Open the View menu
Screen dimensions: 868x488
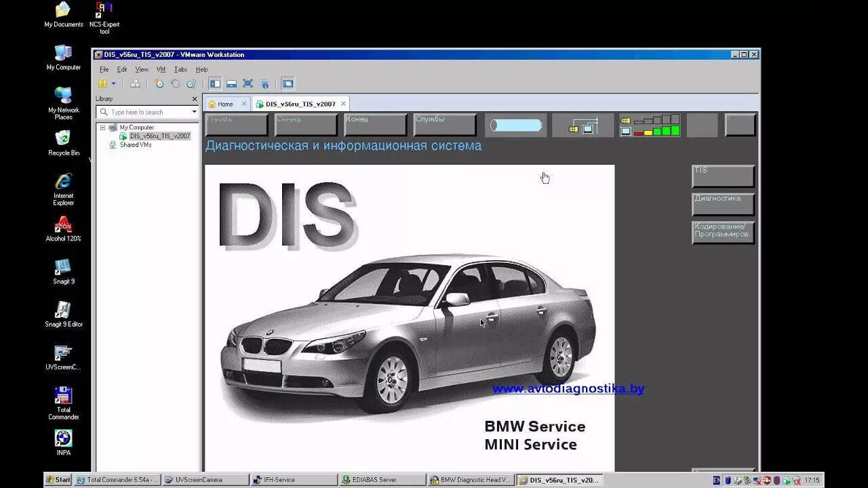(x=142, y=69)
